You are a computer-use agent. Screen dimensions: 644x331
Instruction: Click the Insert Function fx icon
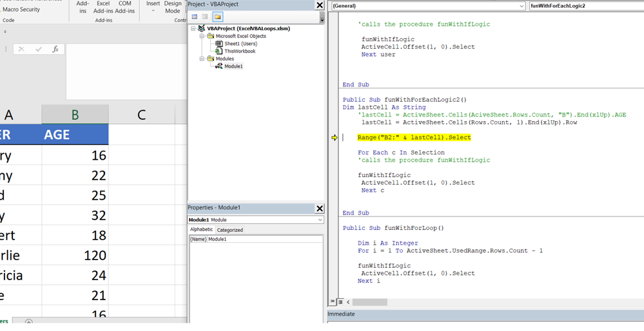[55, 49]
